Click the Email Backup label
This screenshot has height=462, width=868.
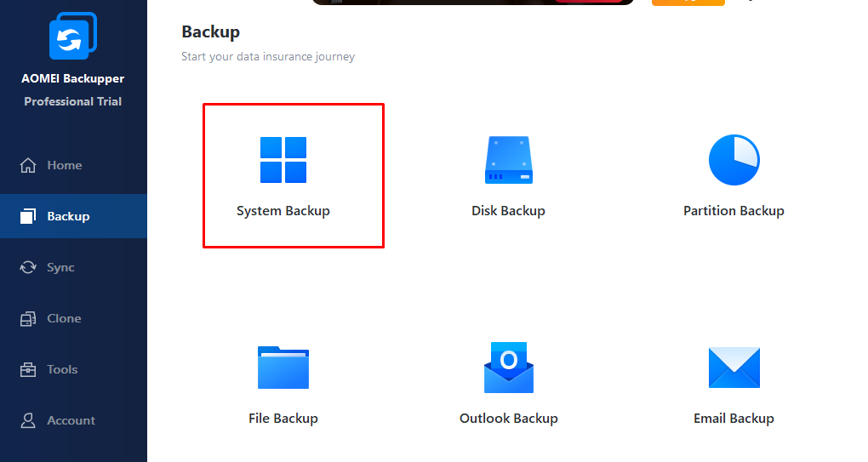[734, 419]
